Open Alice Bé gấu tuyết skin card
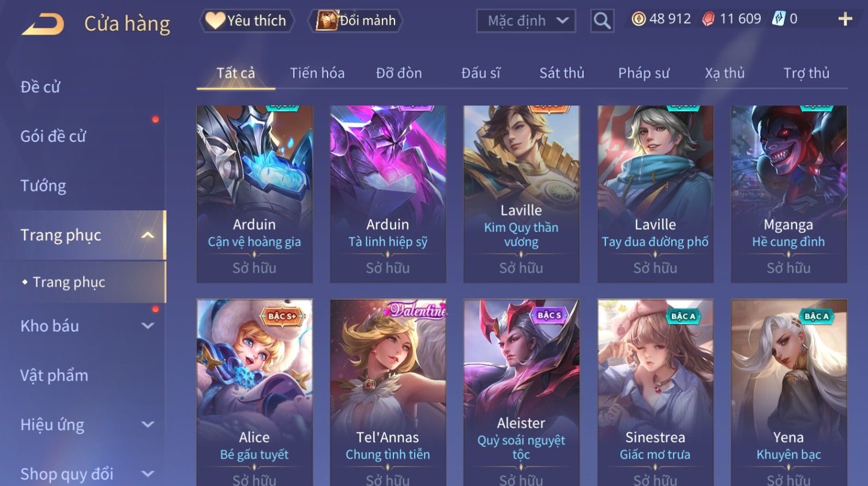Screen dimensions: 868x486 [254, 392]
